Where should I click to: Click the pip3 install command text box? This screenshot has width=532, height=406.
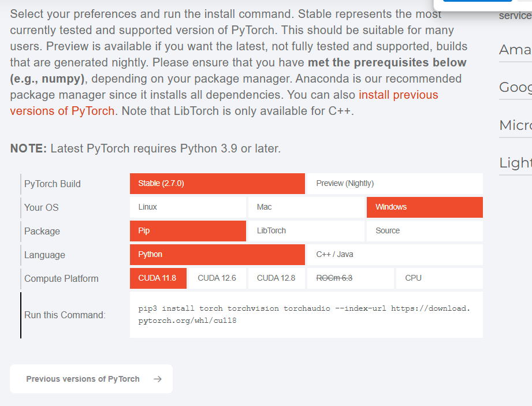click(306, 315)
